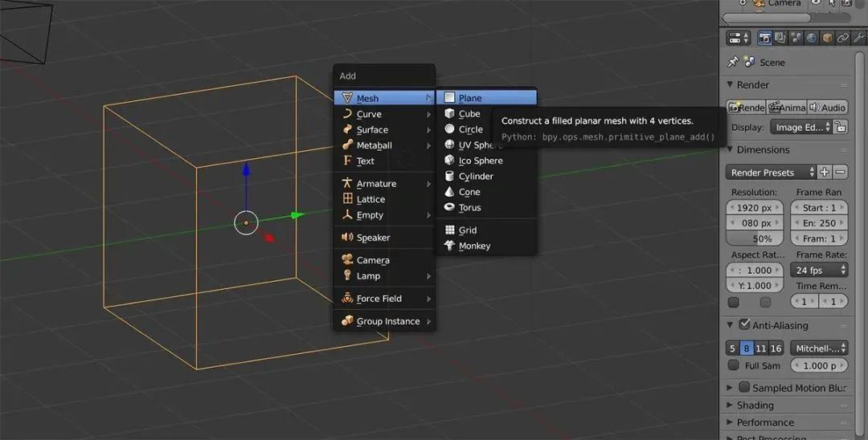Click the Start frame field
868x440 pixels.
tap(819, 208)
